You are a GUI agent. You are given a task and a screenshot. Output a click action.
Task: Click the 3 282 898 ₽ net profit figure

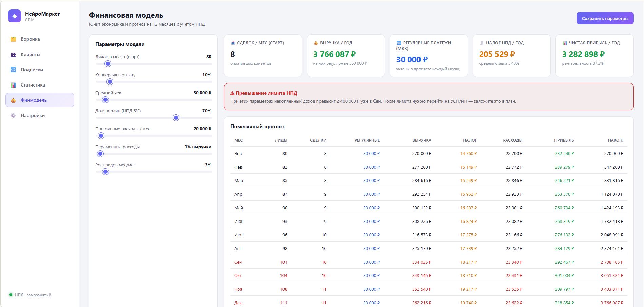tap(584, 54)
